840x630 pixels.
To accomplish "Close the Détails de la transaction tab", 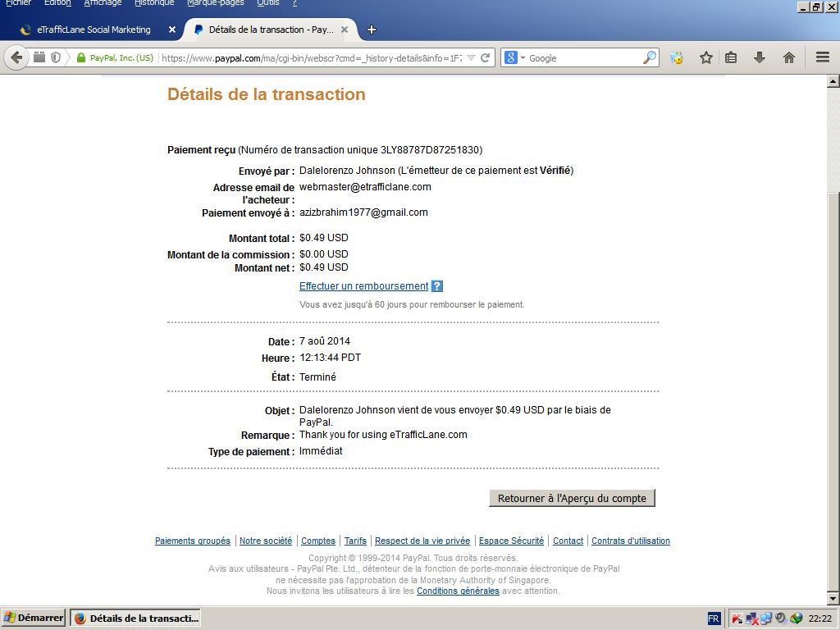I will (x=345, y=30).
